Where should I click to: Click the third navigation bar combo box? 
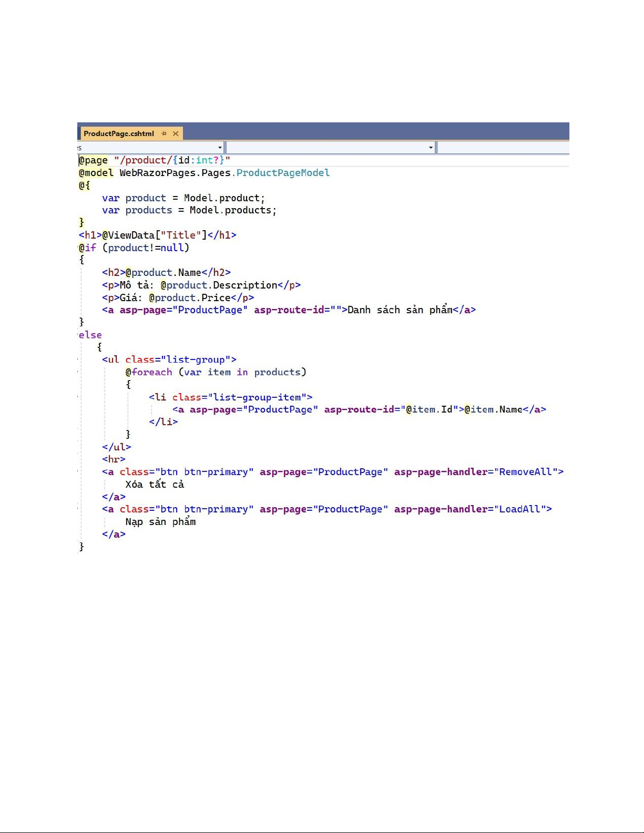pyautogui.click(x=503, y=148)
